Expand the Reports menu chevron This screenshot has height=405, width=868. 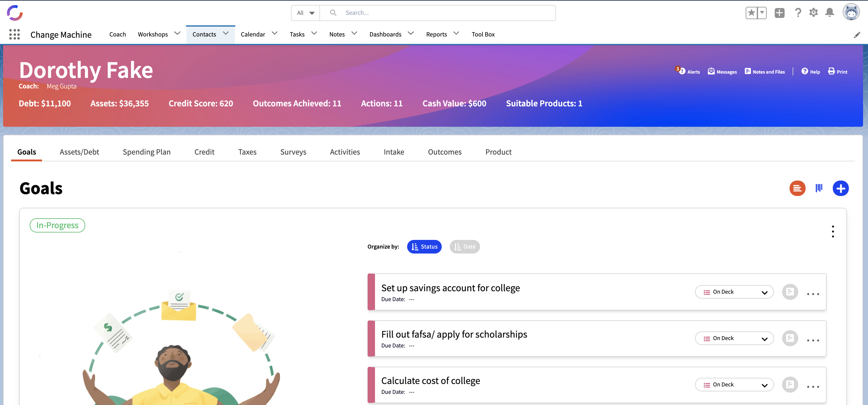[456, 33]
